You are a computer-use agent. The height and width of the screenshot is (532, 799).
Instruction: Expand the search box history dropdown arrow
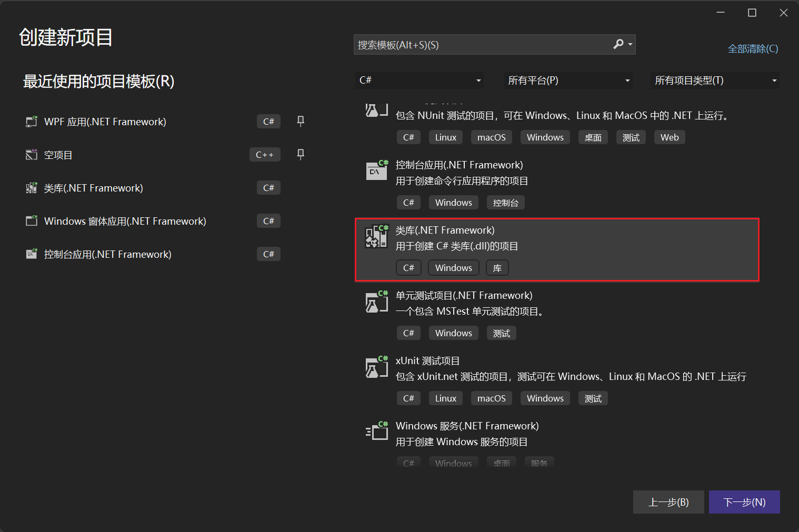tap(630, 45)
